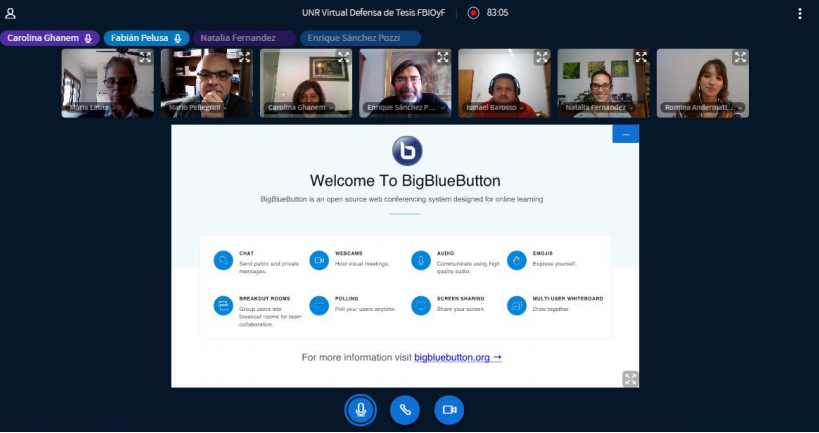The image size is (819, 433).
Task: Minimize the presentation area
Action: pos(625,134)
